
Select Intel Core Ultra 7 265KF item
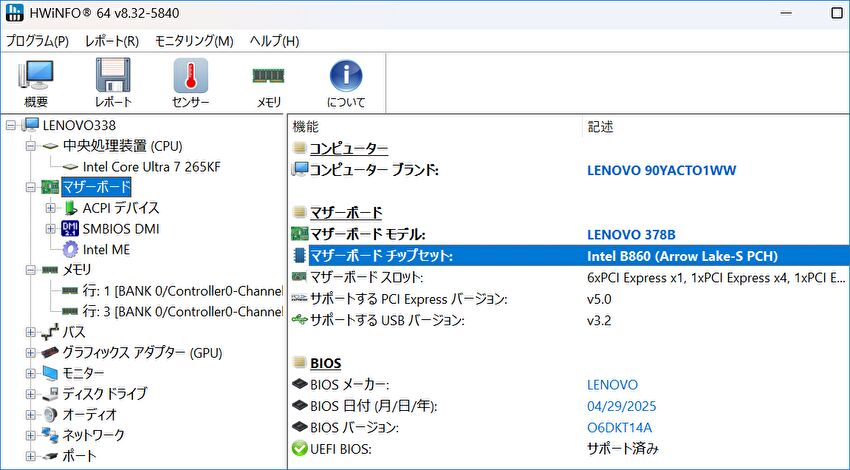tap(151, 166)
